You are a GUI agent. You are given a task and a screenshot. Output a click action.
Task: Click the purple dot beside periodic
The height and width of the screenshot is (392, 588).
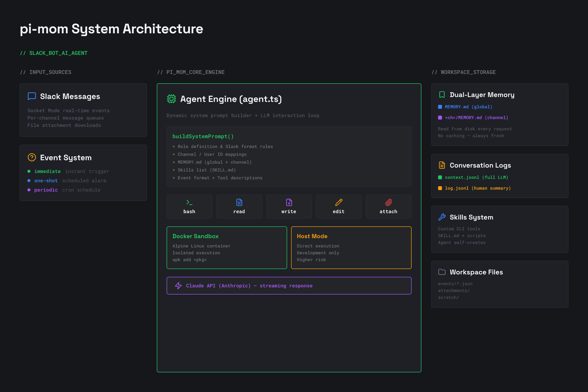[29, 190]
